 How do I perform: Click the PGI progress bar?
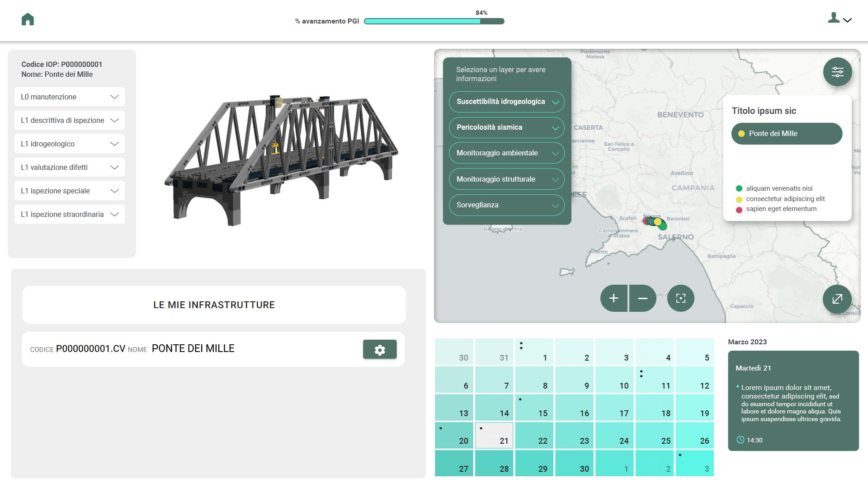[434, 21]
